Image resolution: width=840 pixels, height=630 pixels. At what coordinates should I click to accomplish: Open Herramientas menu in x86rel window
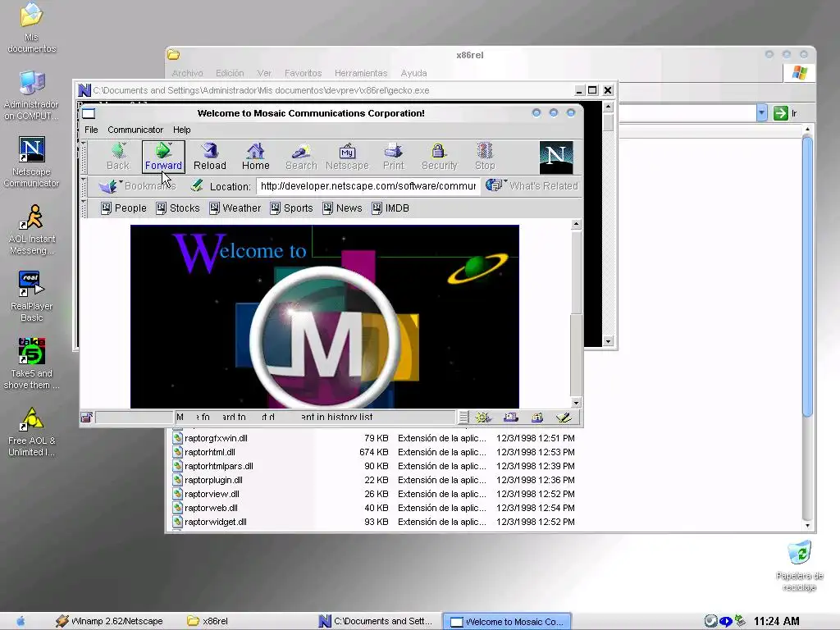[x=361, y=73]
